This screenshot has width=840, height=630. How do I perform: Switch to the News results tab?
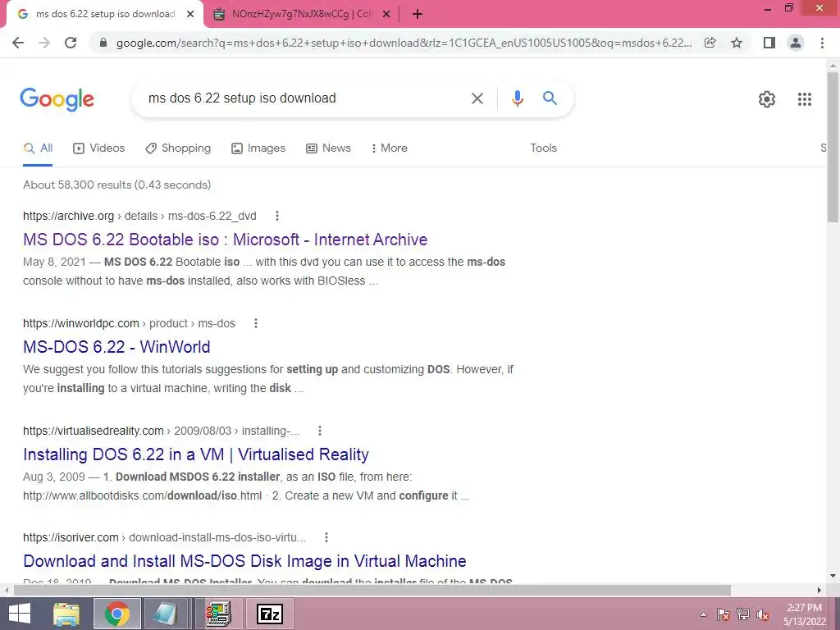328,148
